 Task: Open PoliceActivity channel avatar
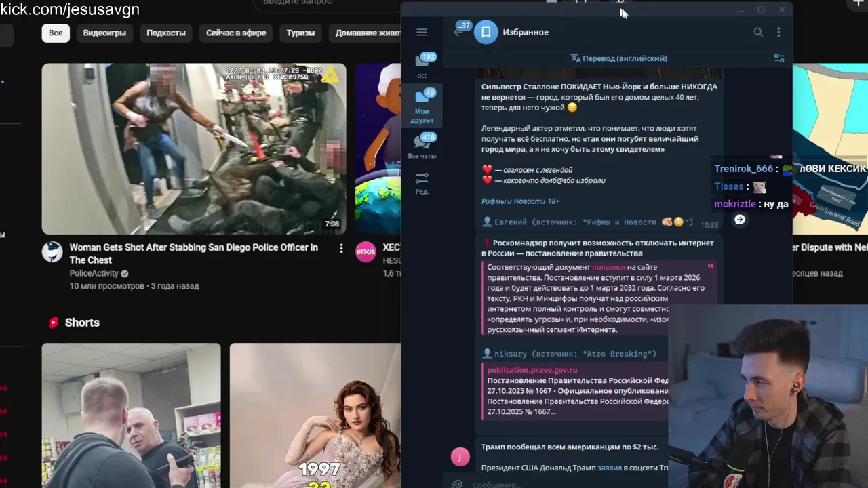point(52,251)
